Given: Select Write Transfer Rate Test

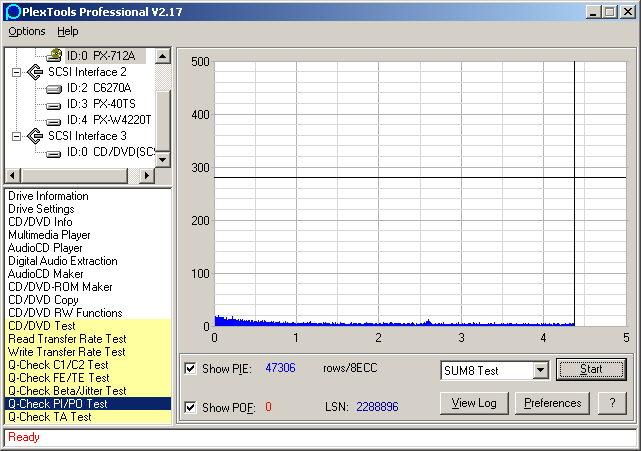Looking at the screenshot, I should click(88, 352).
